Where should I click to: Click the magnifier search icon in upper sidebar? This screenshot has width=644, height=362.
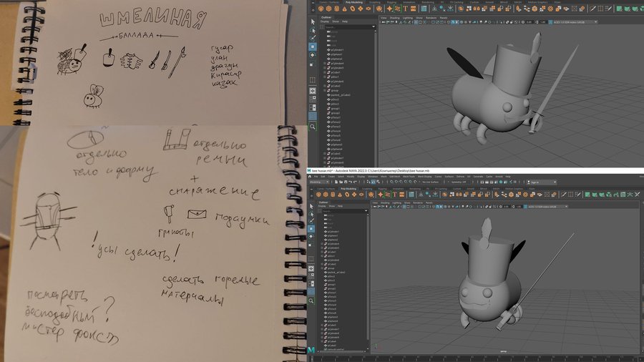pos(313,127)
